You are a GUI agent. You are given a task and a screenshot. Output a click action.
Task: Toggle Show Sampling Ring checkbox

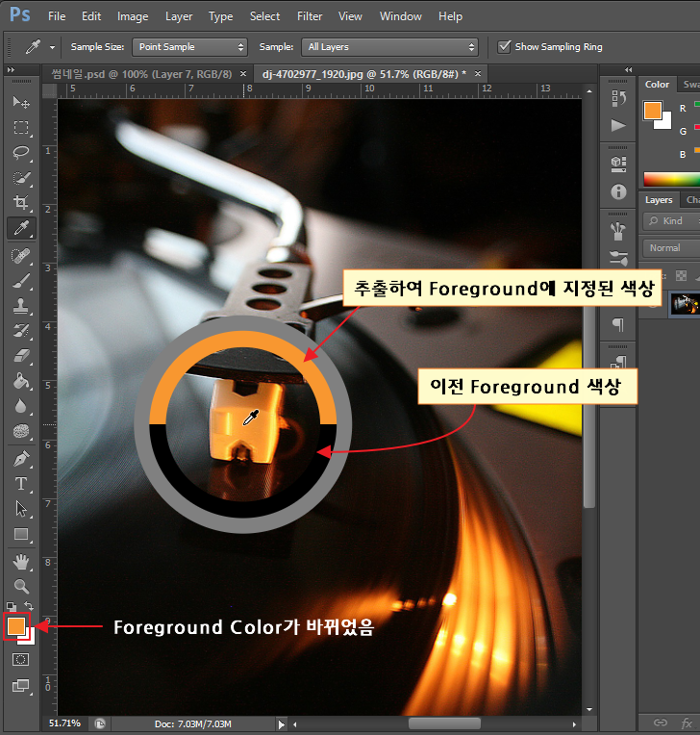(x=504, y=46)
